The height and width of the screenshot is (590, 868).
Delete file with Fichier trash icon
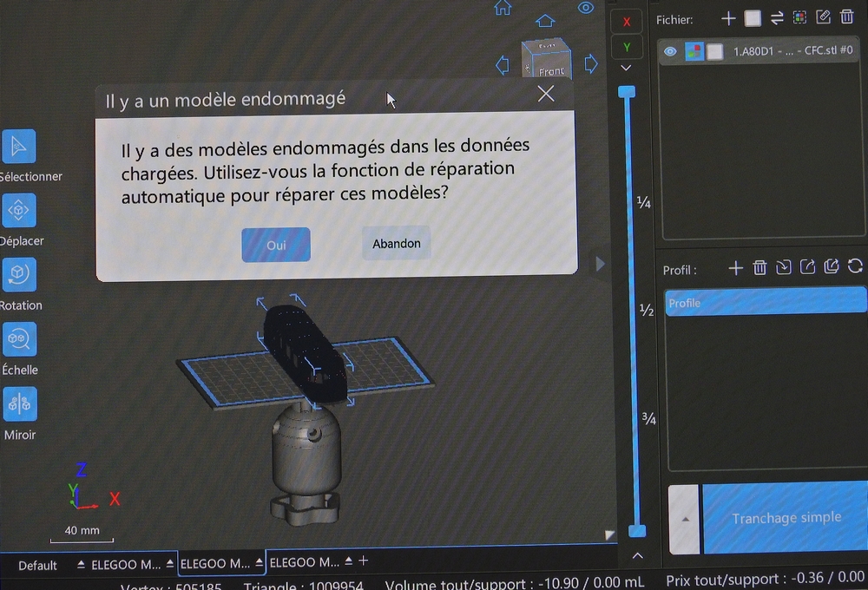pyautogui.click(x=847, y=16)
